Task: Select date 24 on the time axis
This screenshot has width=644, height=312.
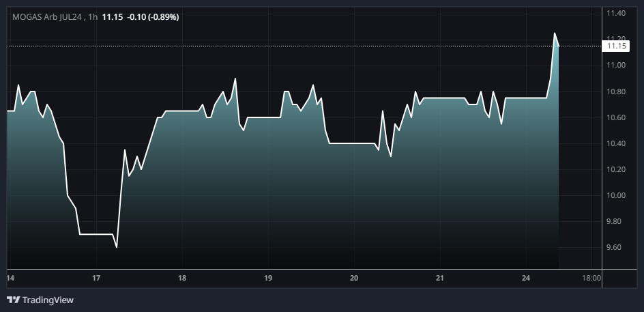Action: click(526, 279)
